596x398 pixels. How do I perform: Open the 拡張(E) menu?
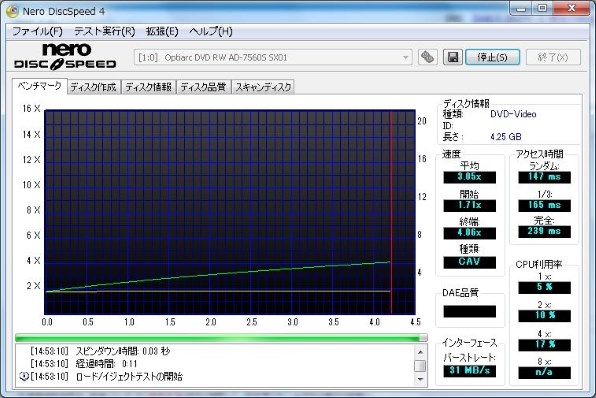coord(162,31)
